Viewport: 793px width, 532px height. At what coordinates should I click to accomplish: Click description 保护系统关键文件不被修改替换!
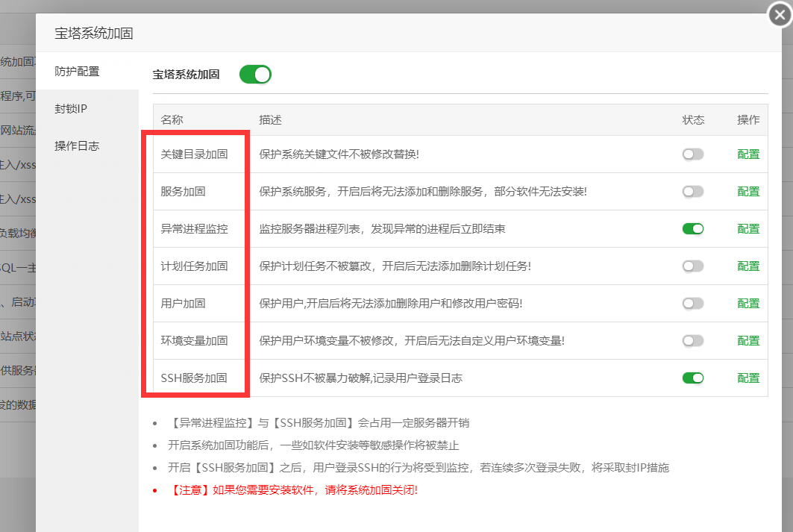point(339,154)
